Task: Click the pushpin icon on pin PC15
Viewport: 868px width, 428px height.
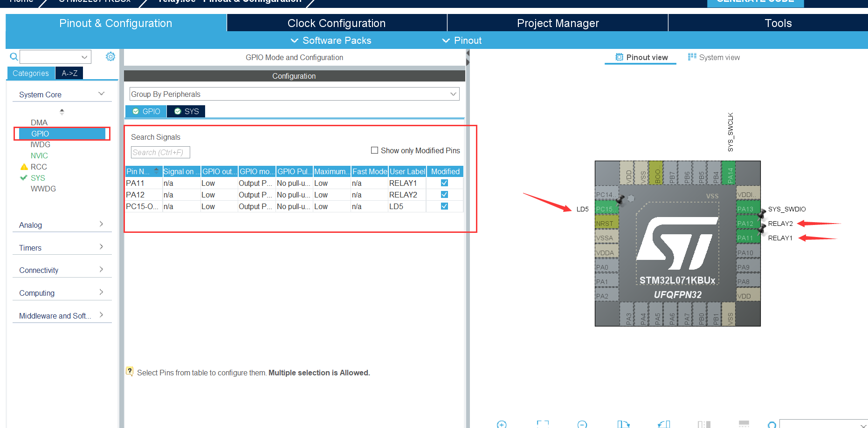Action: (620, 201)
